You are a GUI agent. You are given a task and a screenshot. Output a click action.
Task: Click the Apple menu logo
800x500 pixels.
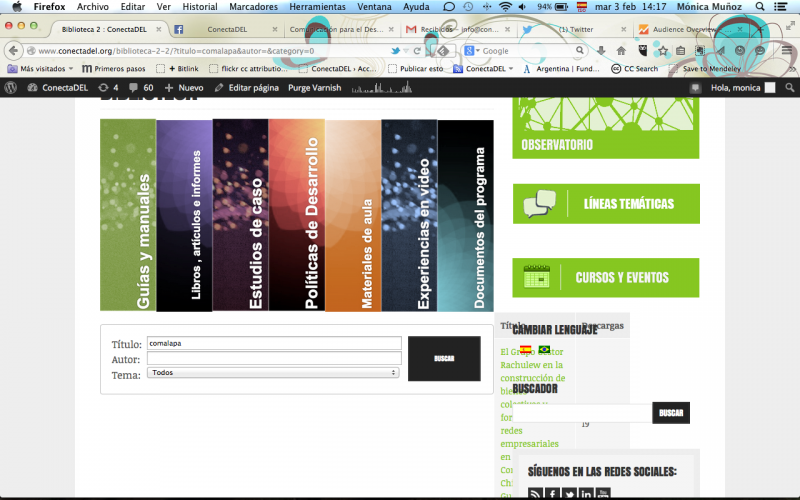click(17, 7)
